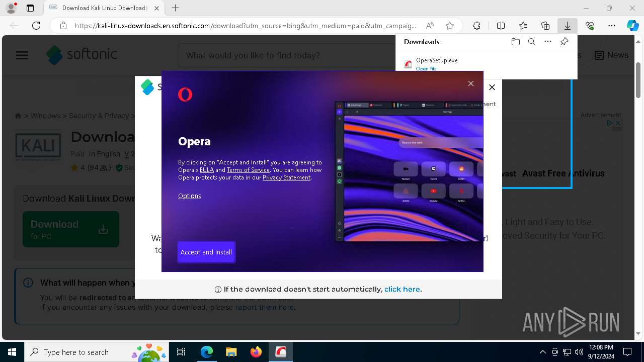The image size is (644, 362).
Task: Open the Extensions puzzle icon
Action: [476, 26]
